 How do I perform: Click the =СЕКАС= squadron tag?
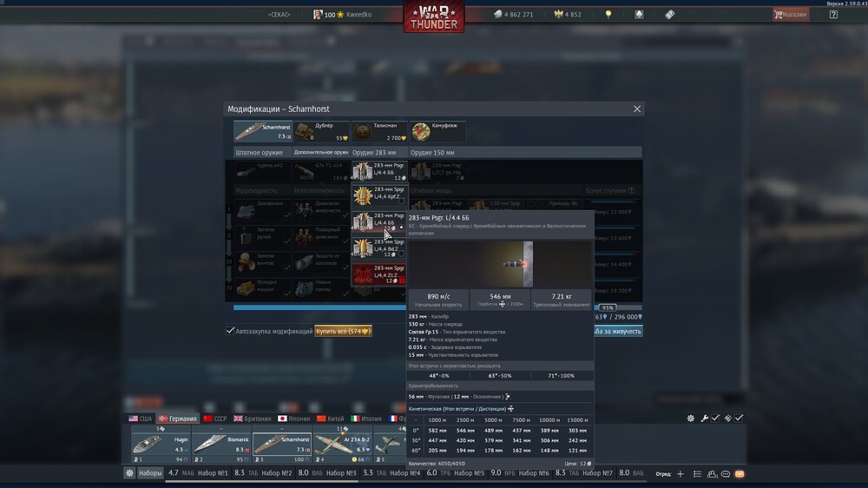click(279, 15)
